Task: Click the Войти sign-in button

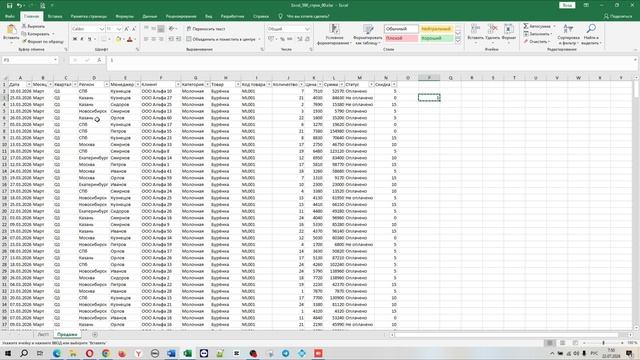Action: (x=567, y=5)
